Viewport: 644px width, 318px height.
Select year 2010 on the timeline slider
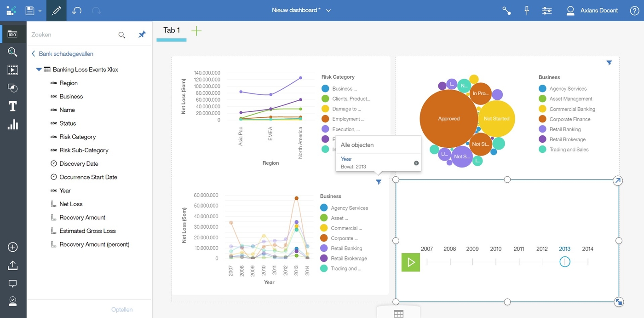tap(495, 262)
